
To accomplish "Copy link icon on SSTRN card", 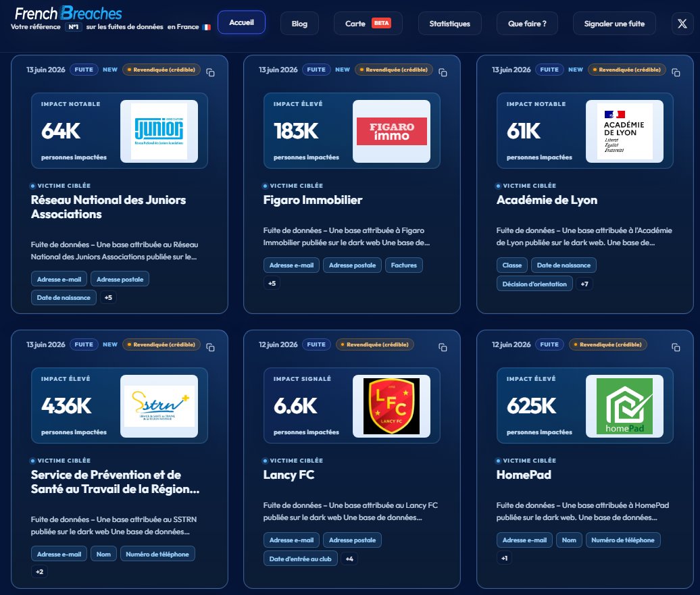I will click(x=211, y=347).
